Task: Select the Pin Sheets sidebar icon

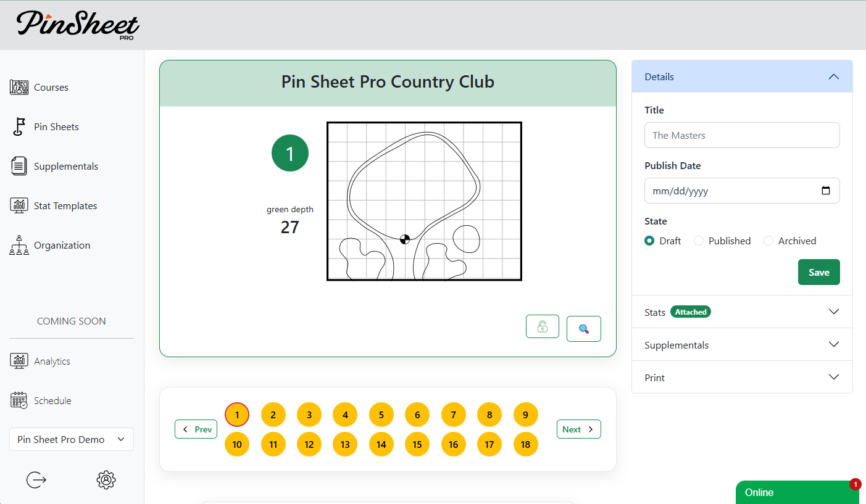Action: (19, 126)
